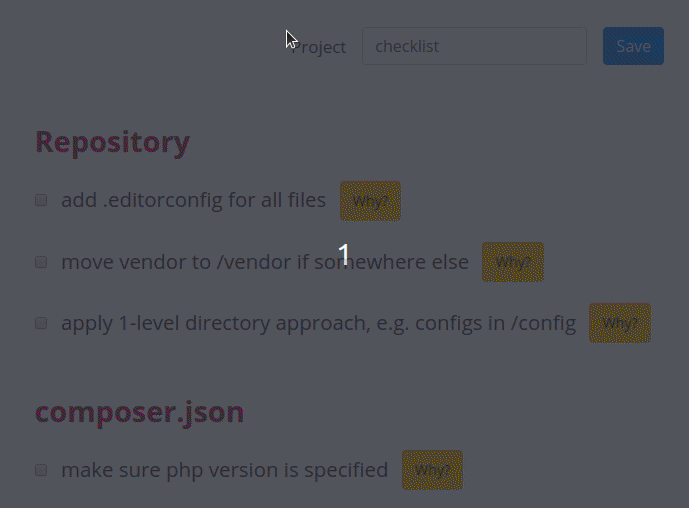The width and height of the screenshot is (689, 508).
Task: Click the white countdown number '1' overlay
Action: coord(344,253)
